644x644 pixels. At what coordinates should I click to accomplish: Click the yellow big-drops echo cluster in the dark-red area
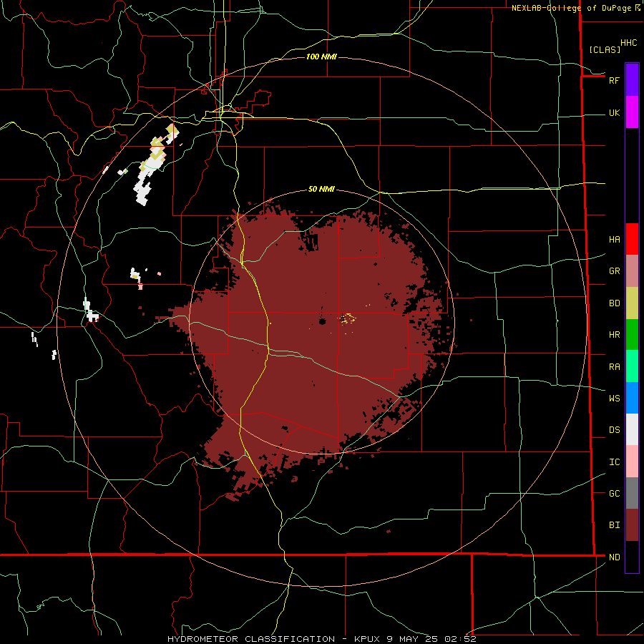pos(348,318)
